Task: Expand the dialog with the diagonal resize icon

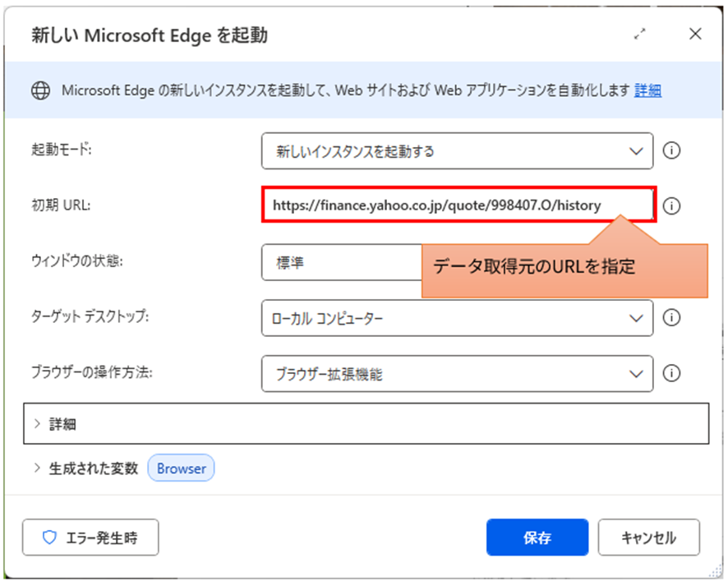Action: pyautogui.click(x=640, y=35)
